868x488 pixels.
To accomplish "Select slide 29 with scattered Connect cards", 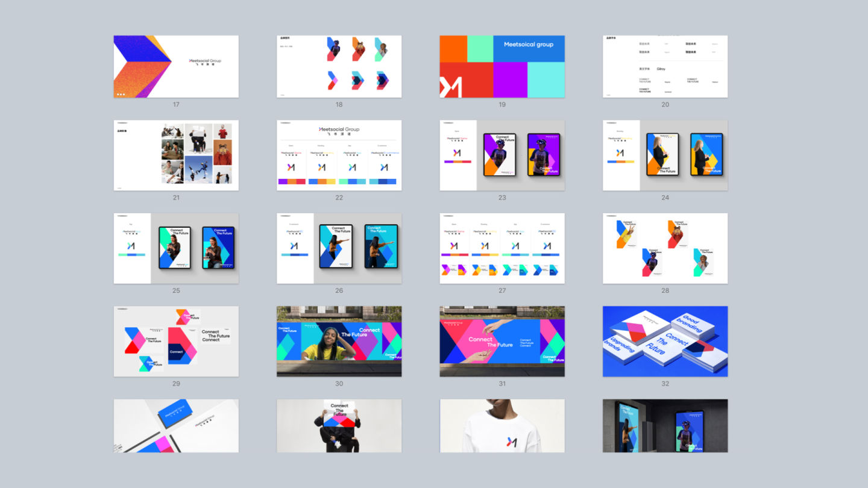I will 176,341.
